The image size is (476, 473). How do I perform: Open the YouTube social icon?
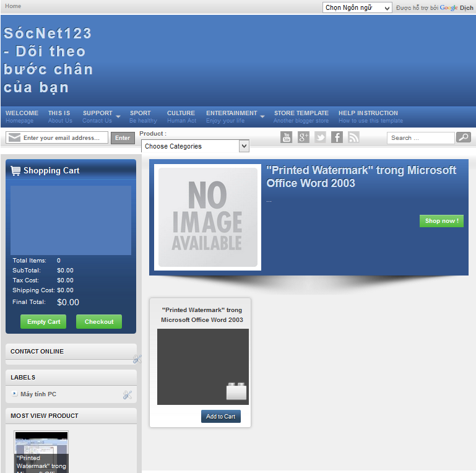click(286, 137)
